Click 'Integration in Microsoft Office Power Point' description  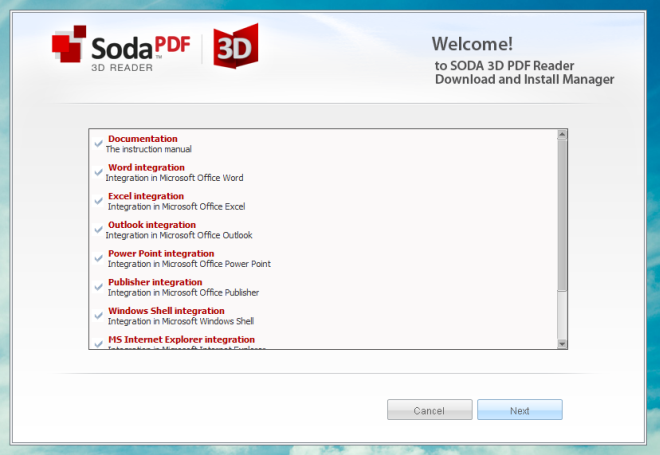(189, 263)
